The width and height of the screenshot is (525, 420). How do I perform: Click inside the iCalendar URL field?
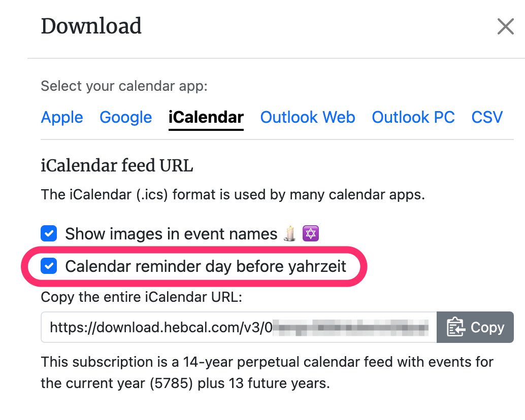(x=239, y=327)
